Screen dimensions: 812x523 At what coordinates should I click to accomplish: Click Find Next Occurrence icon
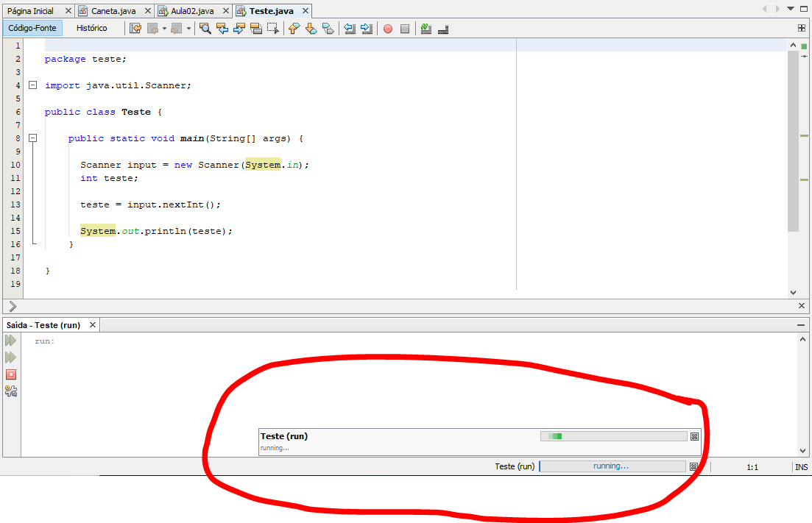(x=239, y=29)
